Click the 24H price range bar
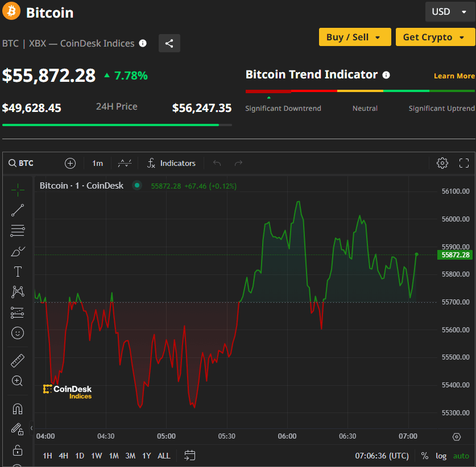The image size is (476, 467). coord(117,124)
